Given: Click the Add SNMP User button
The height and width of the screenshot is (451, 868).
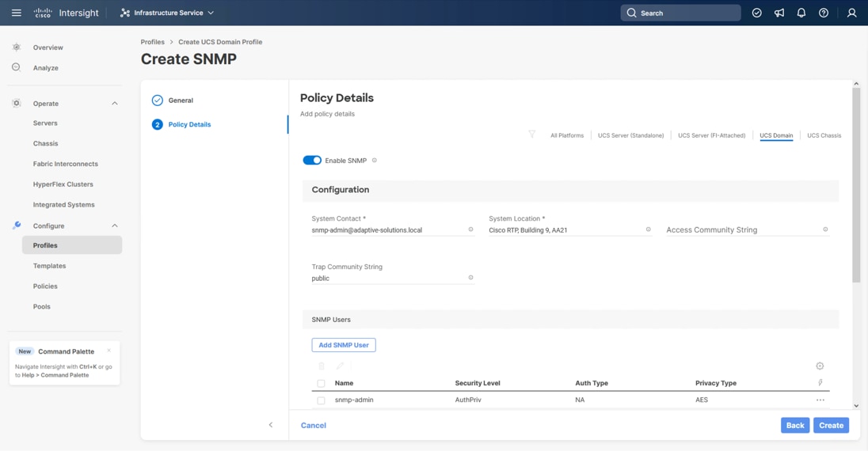Looking at the screenshot, I should pos(344,345).
